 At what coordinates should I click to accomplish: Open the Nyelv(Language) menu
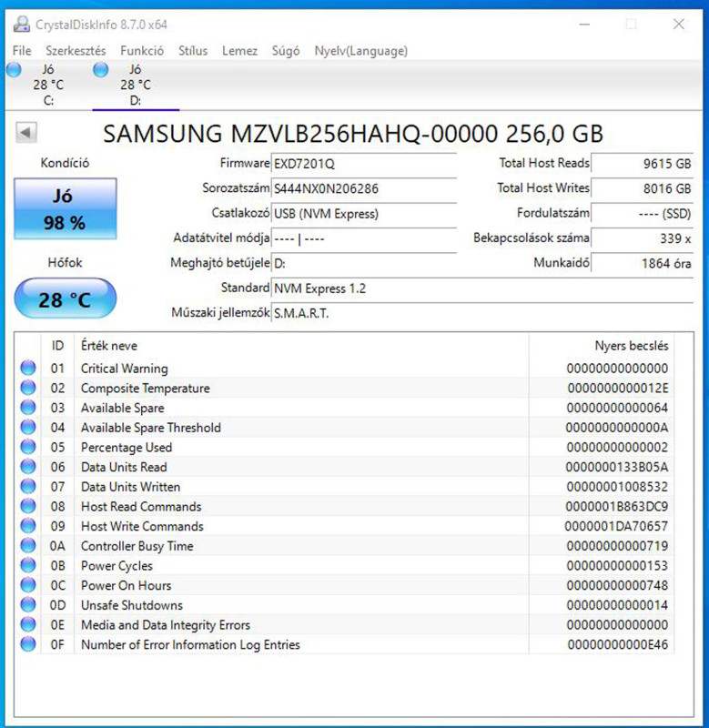[x=360, y=51]
